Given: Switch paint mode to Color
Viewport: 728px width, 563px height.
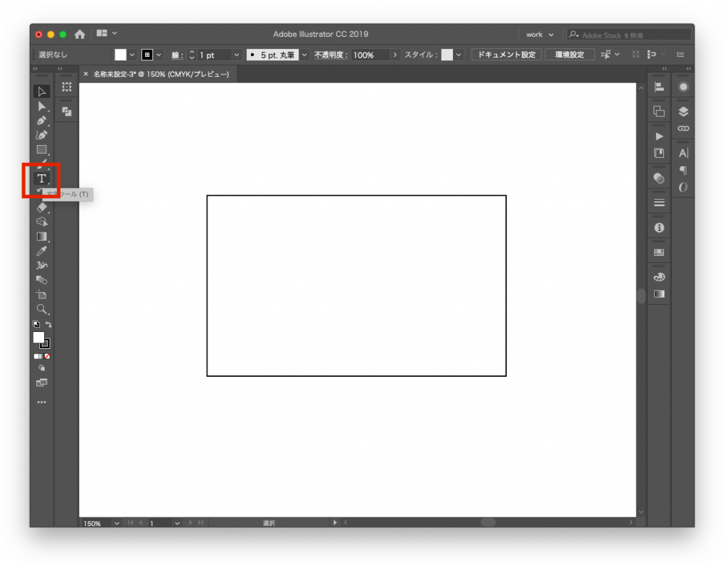Looking at the screenshot, I should pos(36,356).
